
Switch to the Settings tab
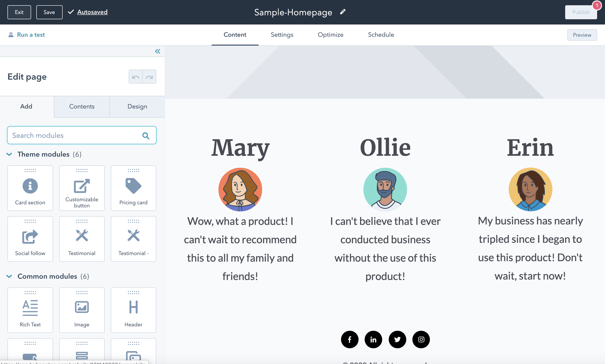tap(282, 35)
